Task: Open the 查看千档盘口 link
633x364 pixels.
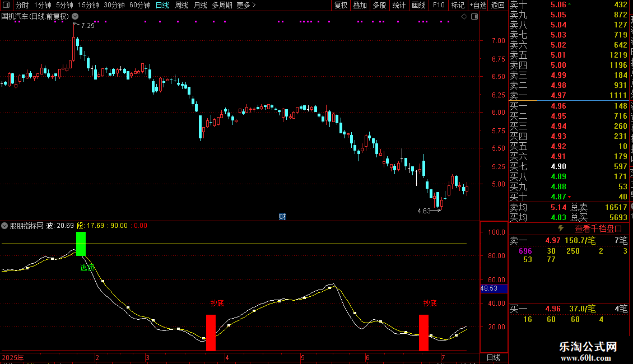Action: tap(598, 229)
